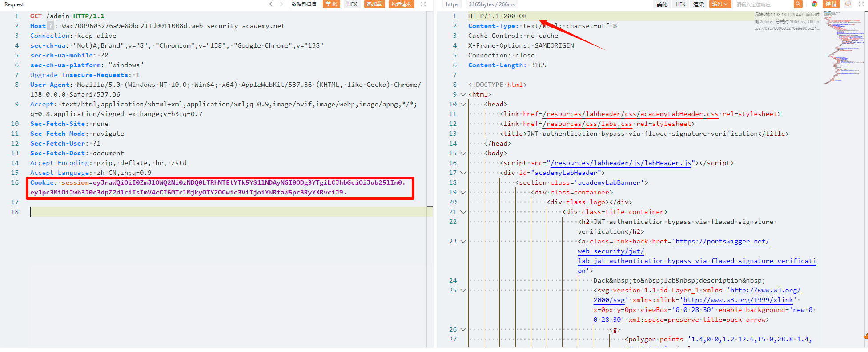Focus the 请输入定位响应 search input field

pyautogui.click(x=763, y=4)
